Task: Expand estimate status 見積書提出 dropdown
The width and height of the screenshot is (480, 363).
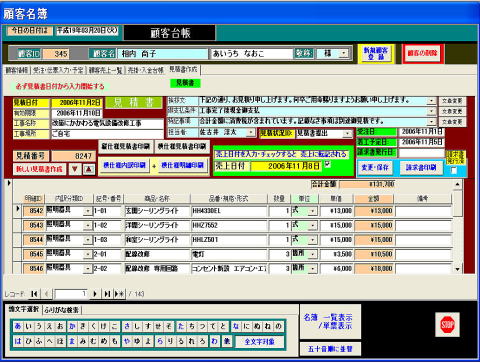Action: [347, 134]
